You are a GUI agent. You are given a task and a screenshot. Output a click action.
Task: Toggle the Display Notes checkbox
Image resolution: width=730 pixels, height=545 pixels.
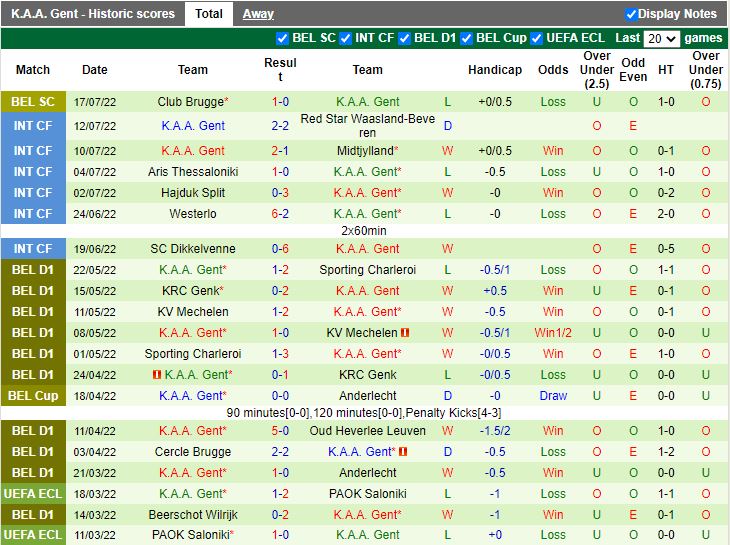pyautogui.click(x=631, y=14)
